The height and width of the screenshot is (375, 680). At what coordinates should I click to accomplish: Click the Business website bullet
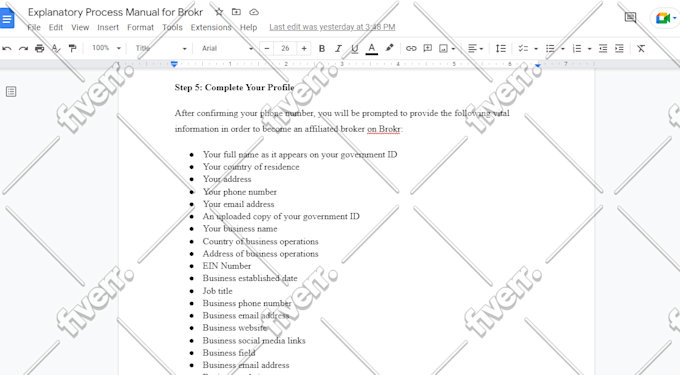click(235, 328)
